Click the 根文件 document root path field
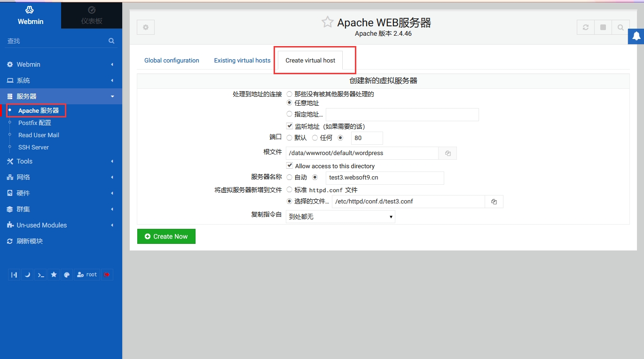The width and height of the screenshot is (644, 359). 362,153
